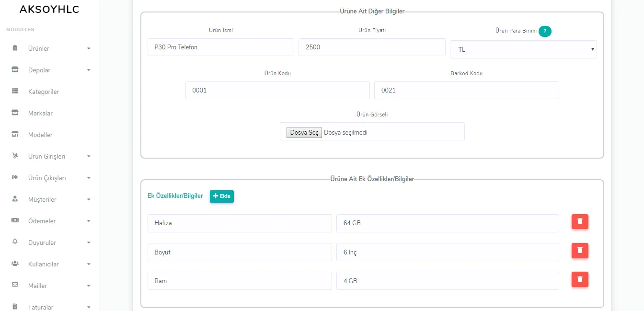Delete the Hafıza attribute row with trash icon

(580, 221)
